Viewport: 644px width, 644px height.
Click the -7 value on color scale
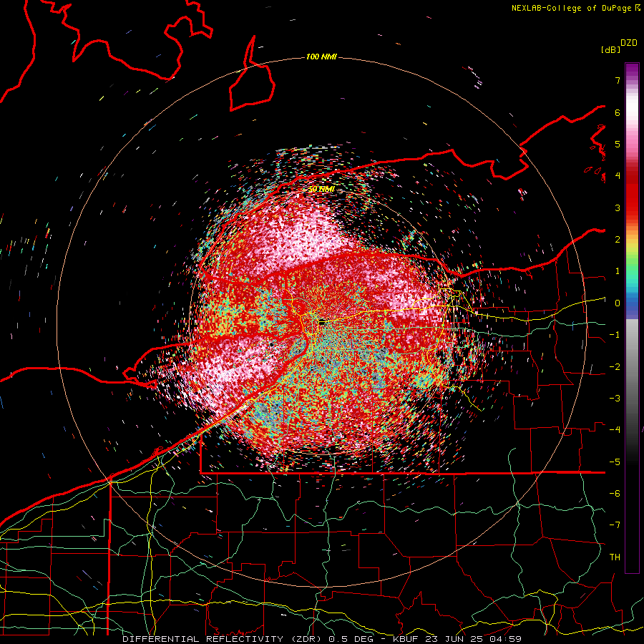pos(615,525)
